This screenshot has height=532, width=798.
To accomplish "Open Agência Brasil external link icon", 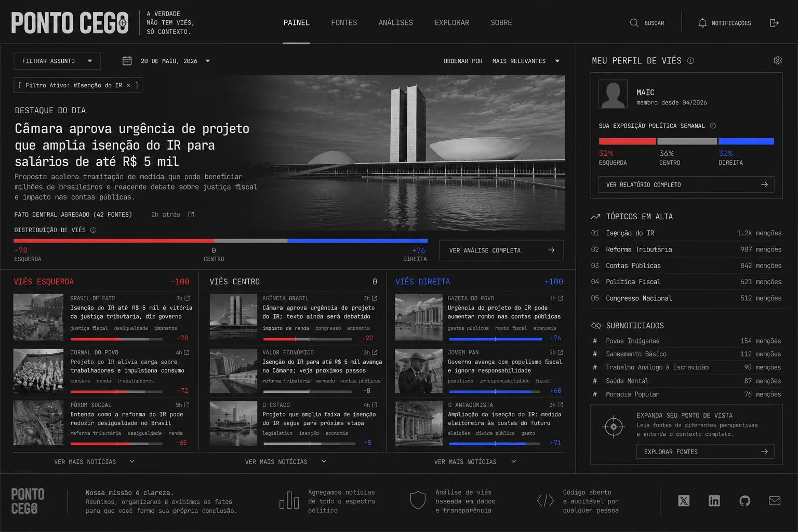I will pos(375,298).
